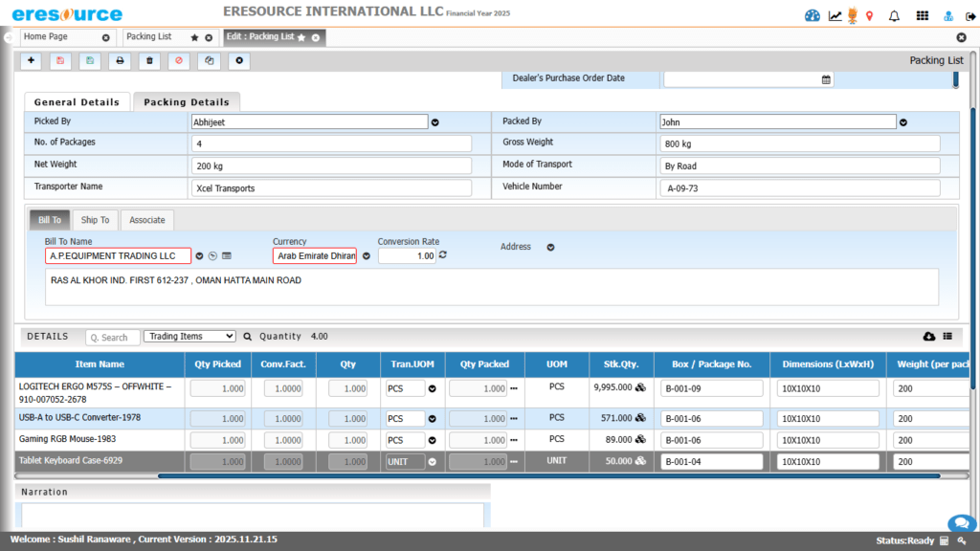The height and width of the screenshot is (551, 980).
Task: Expand the Picked By dropdown arrow
Action: [x=434, y=122]
